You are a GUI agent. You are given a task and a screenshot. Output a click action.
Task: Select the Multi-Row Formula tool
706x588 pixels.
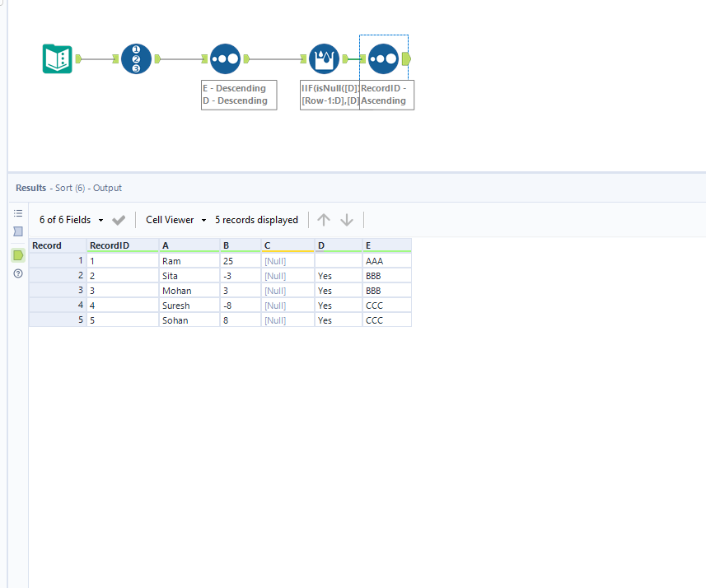(325, 59)
